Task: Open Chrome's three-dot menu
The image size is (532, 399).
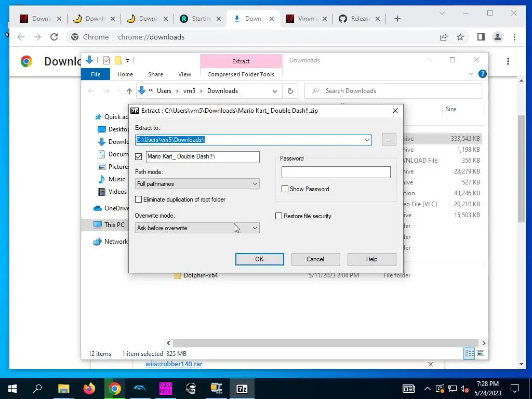Action: pos(514,37)
